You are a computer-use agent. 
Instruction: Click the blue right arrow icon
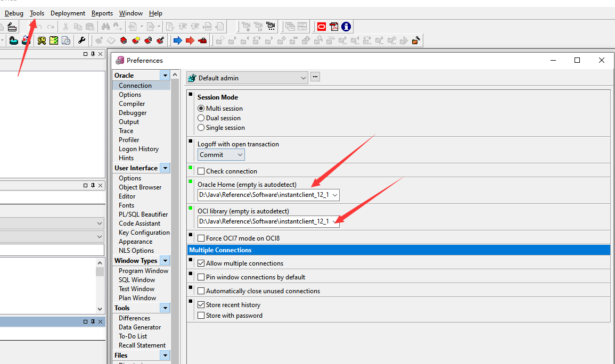point(178,40)
